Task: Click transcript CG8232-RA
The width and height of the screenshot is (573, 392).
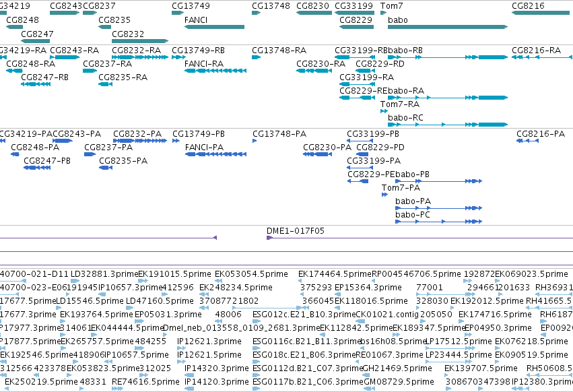Action: pyautogui.click(x=136, y=51)
